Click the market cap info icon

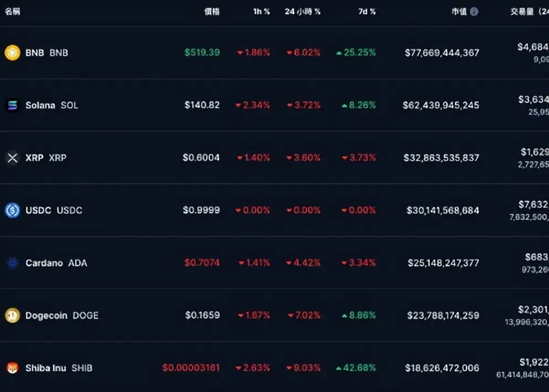tap(474, 11)
